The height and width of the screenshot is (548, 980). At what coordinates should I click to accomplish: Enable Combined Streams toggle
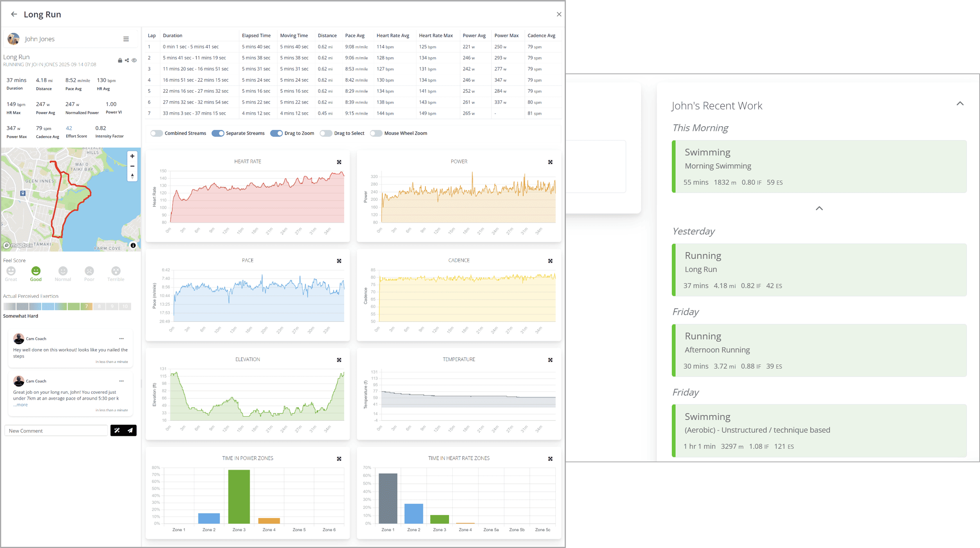pyautogui.click(x=156, y=133)
